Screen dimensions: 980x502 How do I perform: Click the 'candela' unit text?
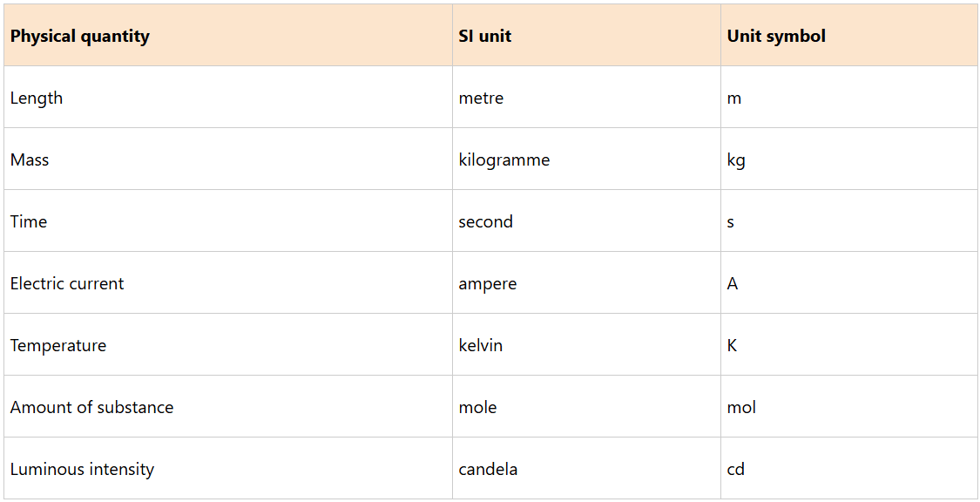click(x=488, y=470)
